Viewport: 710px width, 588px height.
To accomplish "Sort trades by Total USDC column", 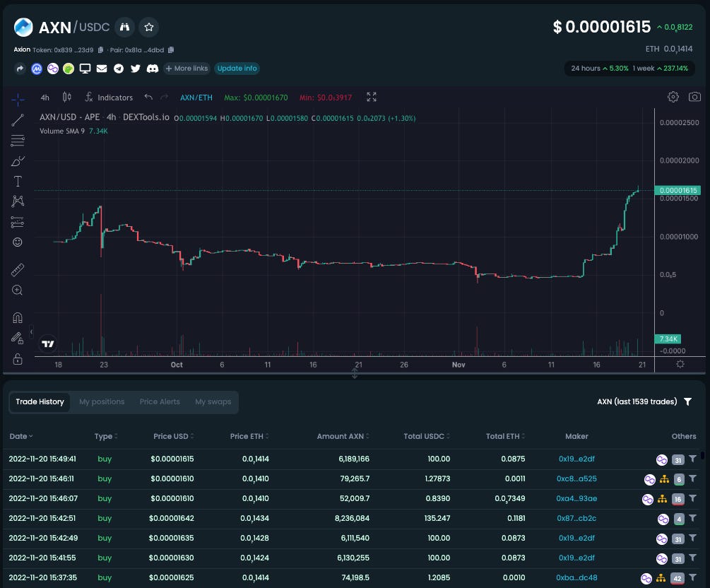I will (x=427, y=436).
